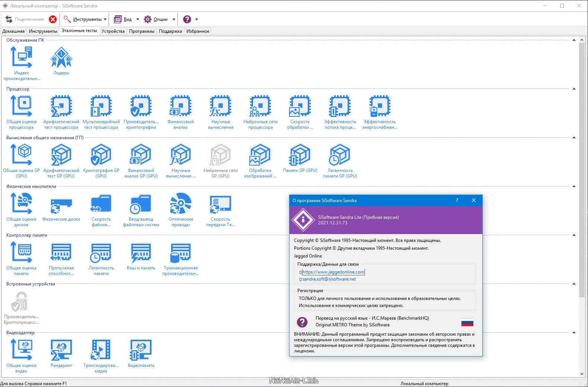Launch Физические диски benchmark
Screen dimensions: 588x387
click(x=61, y=207)
